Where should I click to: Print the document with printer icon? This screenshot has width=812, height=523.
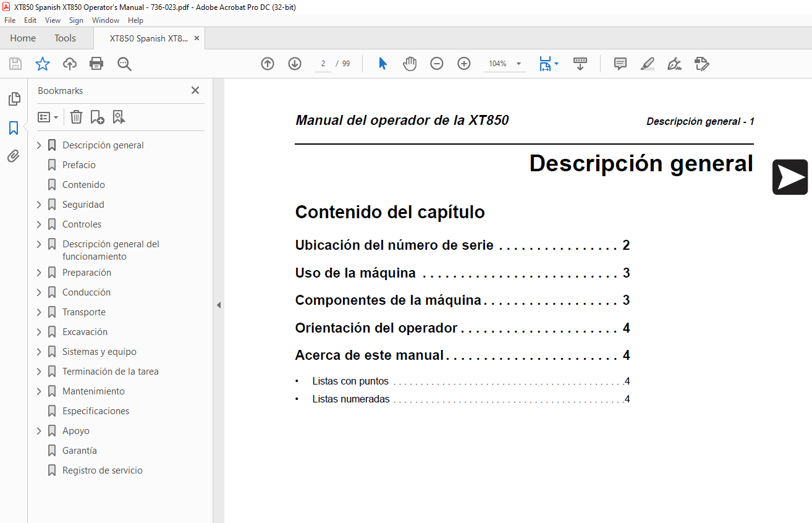(96, 64)
